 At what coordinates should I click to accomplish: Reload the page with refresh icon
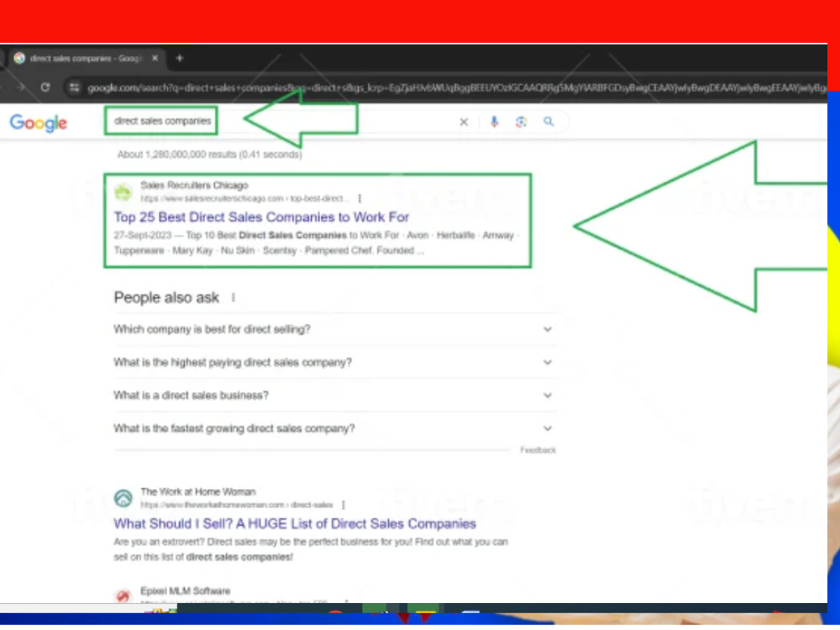point(45,87)
